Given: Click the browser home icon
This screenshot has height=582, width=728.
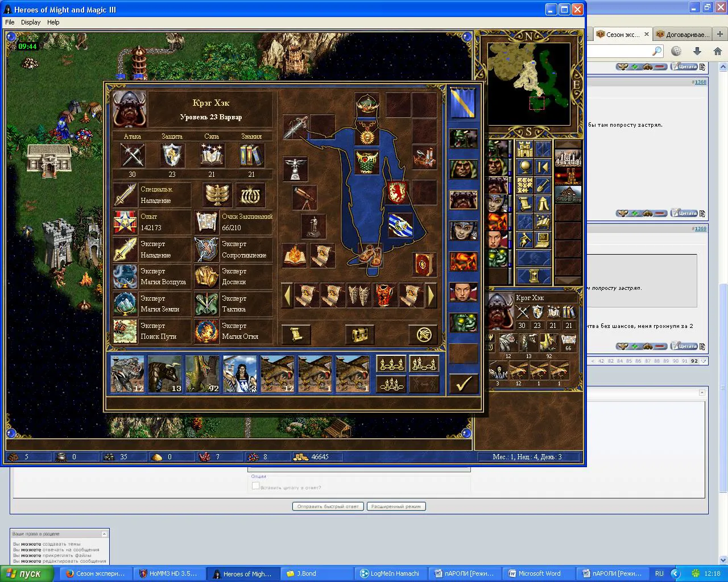Looking at the screenshot, I should click(x=717, y=51).
